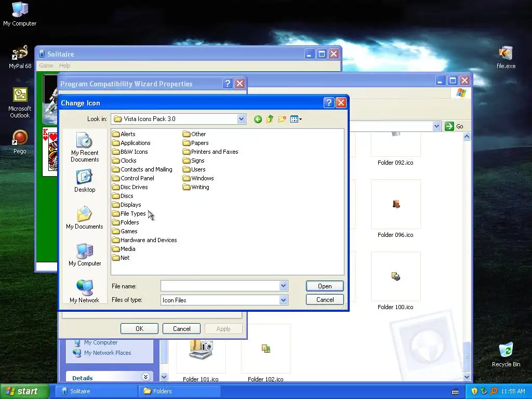
Task: Click Cancel in Properties dialog
Action: click(x=181, y=329)
